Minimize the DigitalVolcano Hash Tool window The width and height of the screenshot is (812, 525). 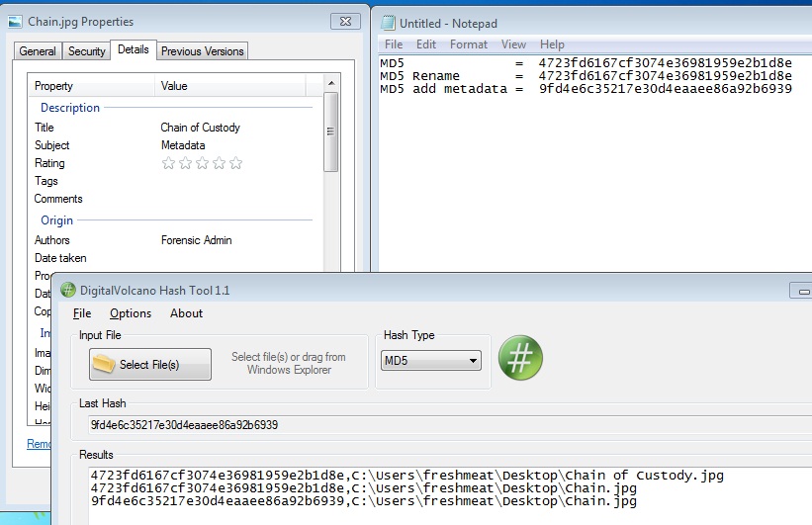[x=802, y=291]
